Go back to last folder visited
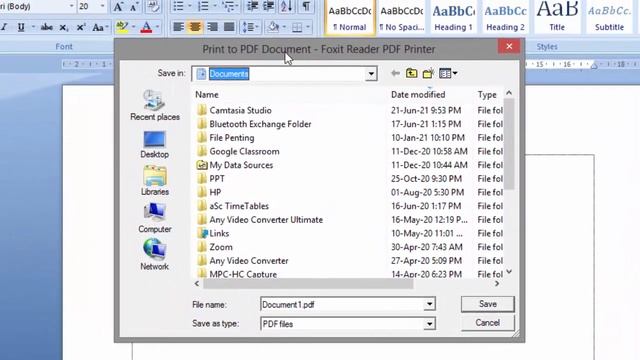The image size is (640, 360). 395,73
